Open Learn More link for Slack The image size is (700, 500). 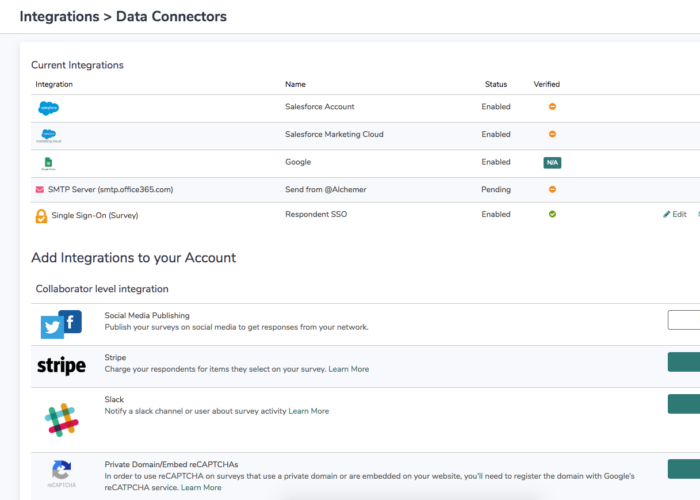pos(308,411)
